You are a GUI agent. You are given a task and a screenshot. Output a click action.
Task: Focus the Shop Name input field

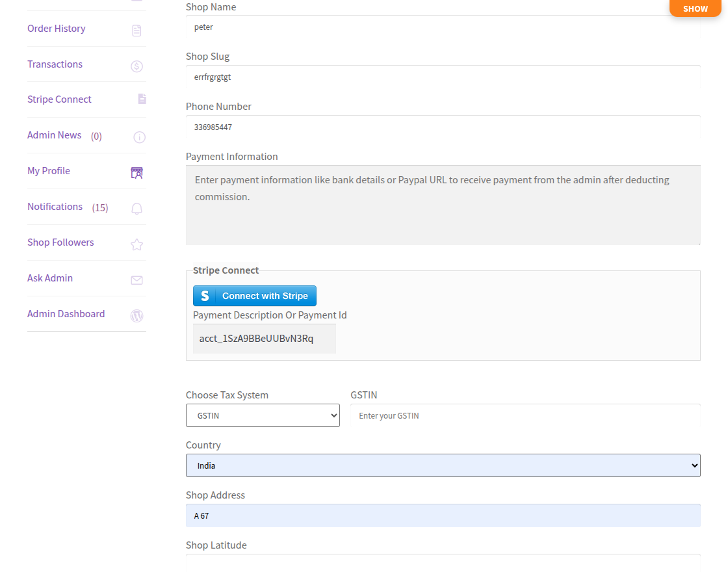[443, 27]
